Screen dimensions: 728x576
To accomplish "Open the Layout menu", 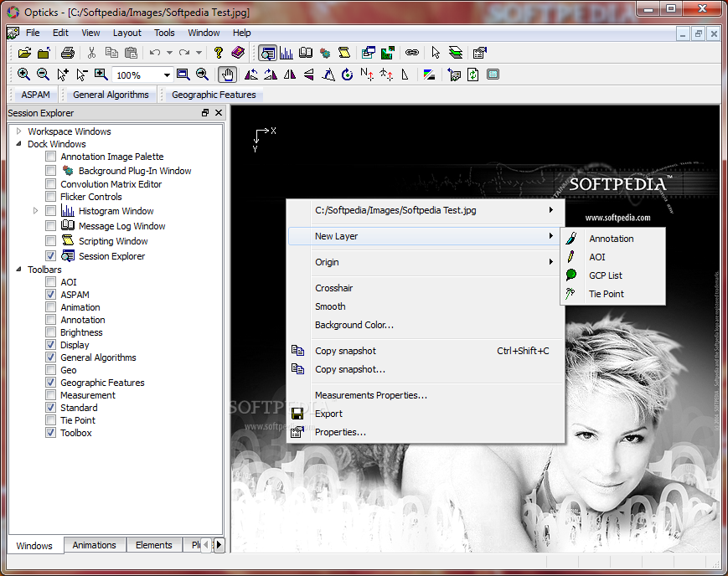I will pos(126,33).
